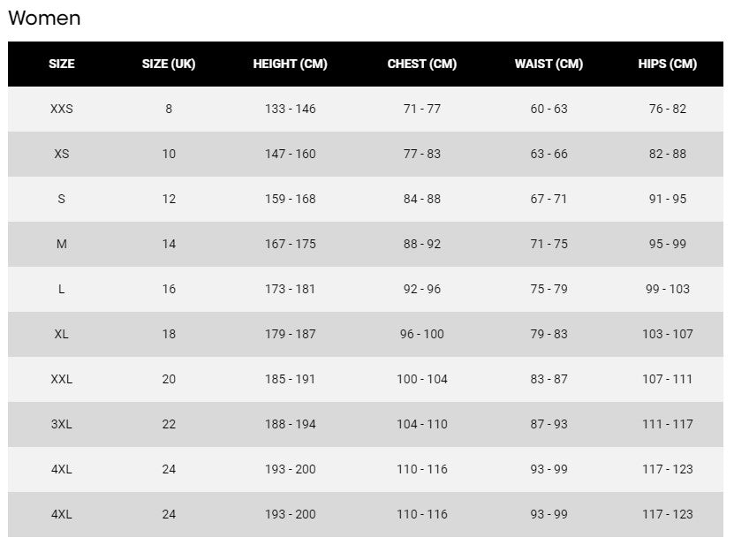734x560 pixels.
Task: Select the WAIST (CM) column header
Action: 549,64
